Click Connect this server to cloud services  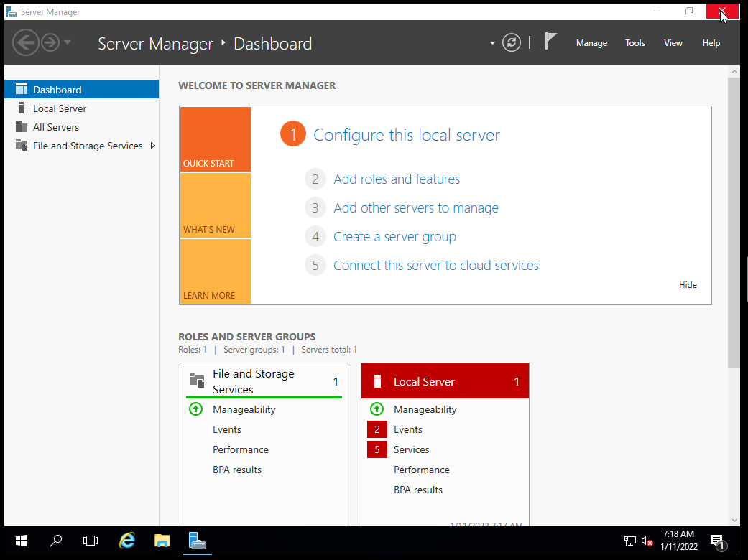(436, 265)
